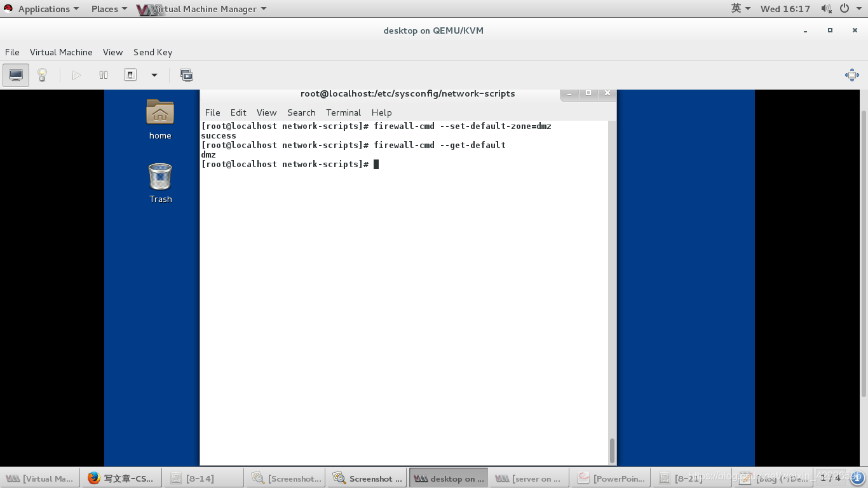868x488 pixels.
Task: Switch to the [PowerPoin... taskbar window
Action: (612, 478)
